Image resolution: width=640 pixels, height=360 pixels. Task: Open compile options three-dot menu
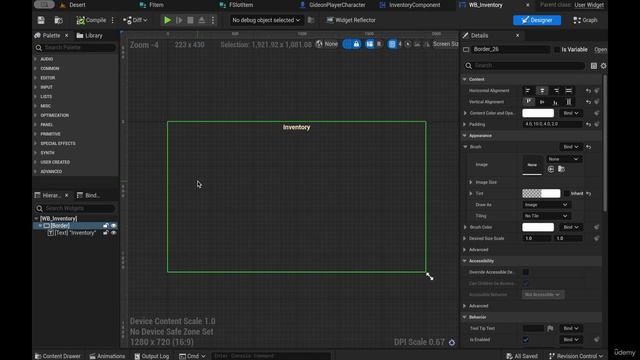[113, 20]
